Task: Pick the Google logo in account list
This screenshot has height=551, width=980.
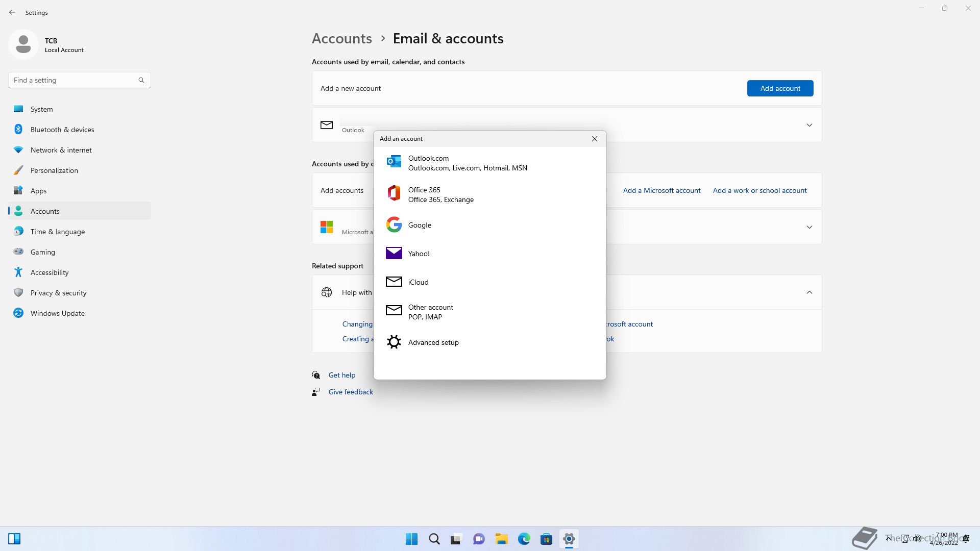Action: click(x=394, y=224)
